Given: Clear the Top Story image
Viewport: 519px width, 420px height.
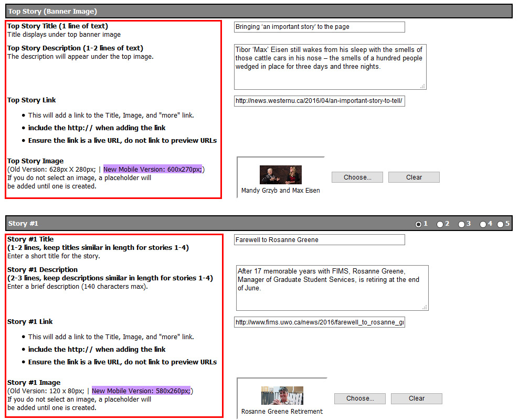Looking at the screenshot, I should point(414,177).
